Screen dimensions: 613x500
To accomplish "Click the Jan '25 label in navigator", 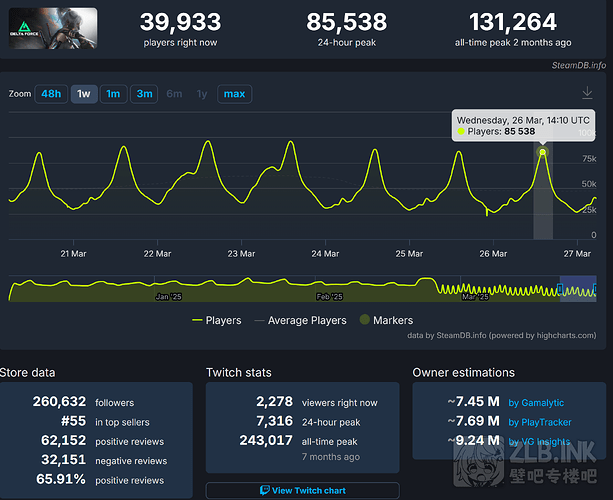I will click(x=168, y=297).
